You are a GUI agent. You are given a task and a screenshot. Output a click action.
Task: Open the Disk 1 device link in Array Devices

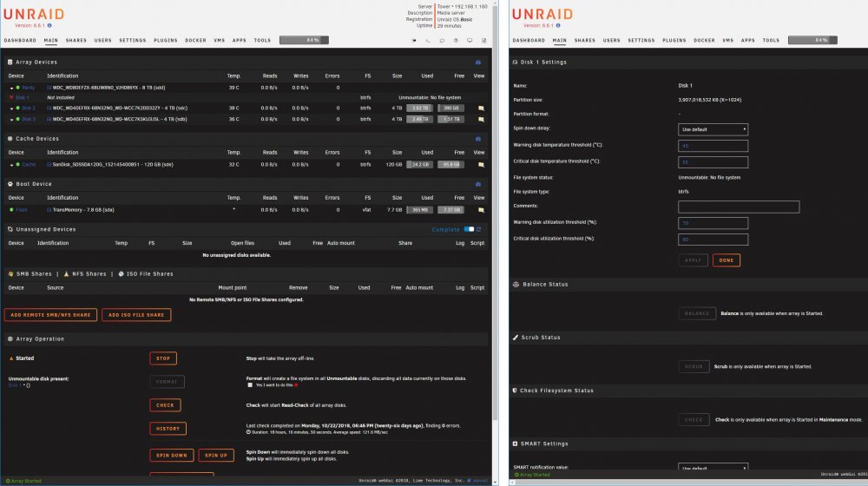pos(23,97)
